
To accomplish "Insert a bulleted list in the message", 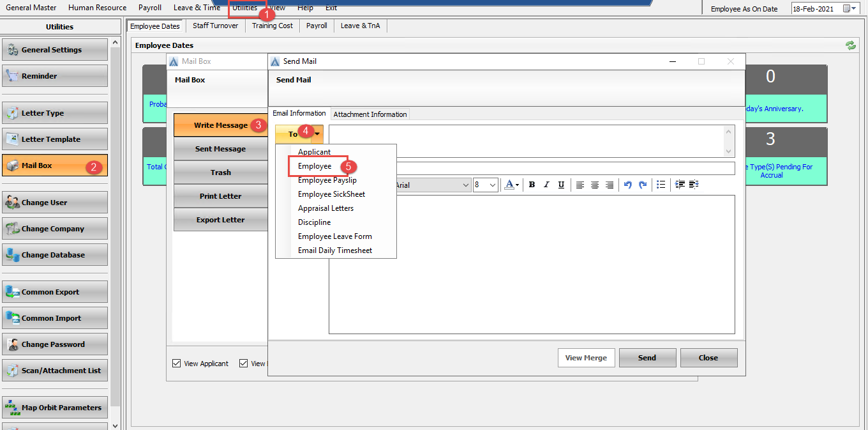I will coord(661,185).
